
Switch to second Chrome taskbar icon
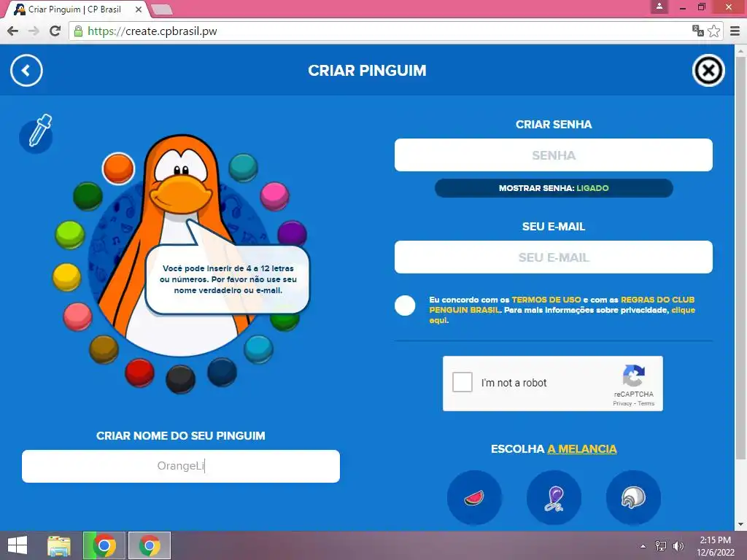click(x=149, y=545)
